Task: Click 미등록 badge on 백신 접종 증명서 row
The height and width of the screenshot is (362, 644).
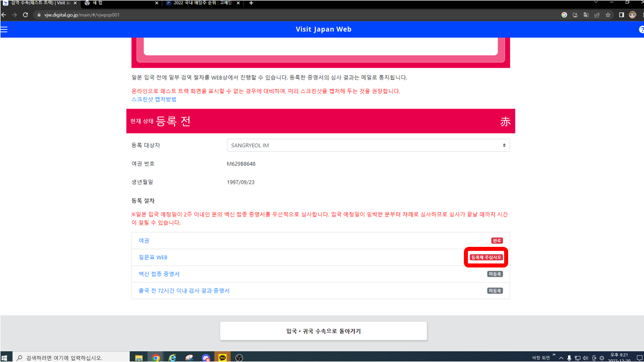Action: click(x=495, y=274)
